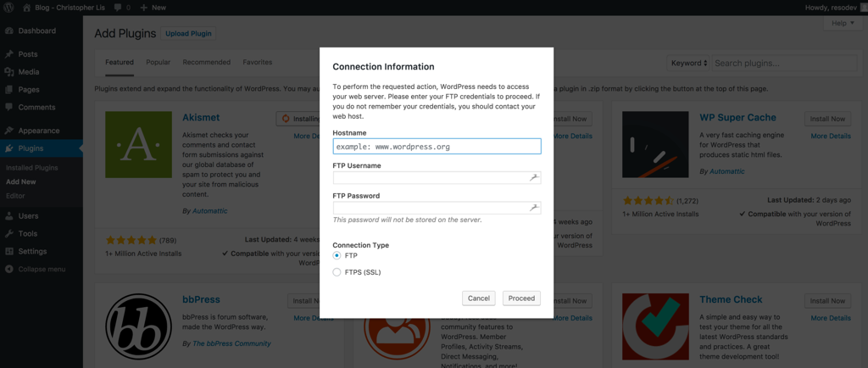This screenshot has height=368, width=868.
Task: Click the Cancel button in dialog
Action: (478, 298)
